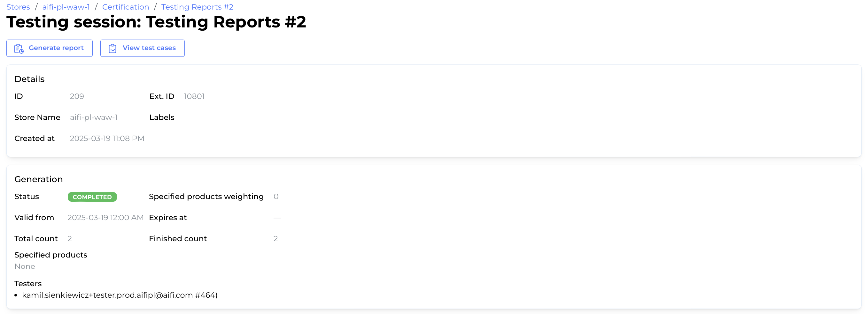Click the Testing session page title
The height and width of the screenshot is (314, 868).
[156, 22]
